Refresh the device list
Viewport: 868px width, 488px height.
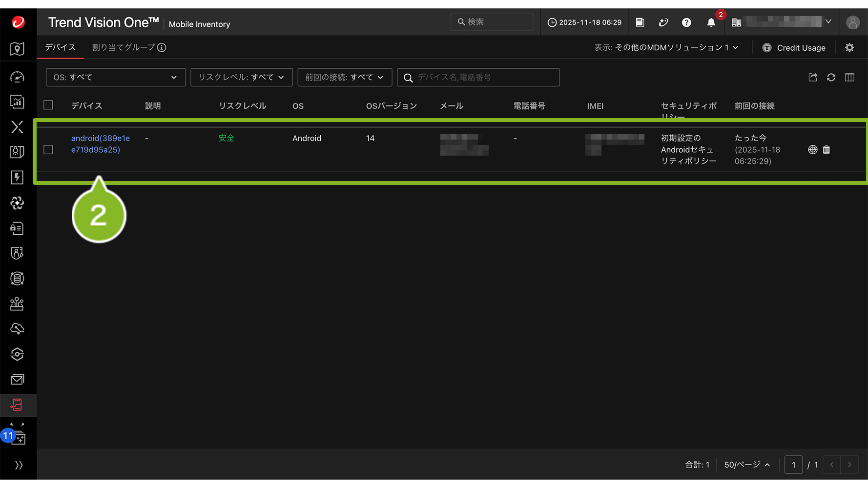point(831,78)
